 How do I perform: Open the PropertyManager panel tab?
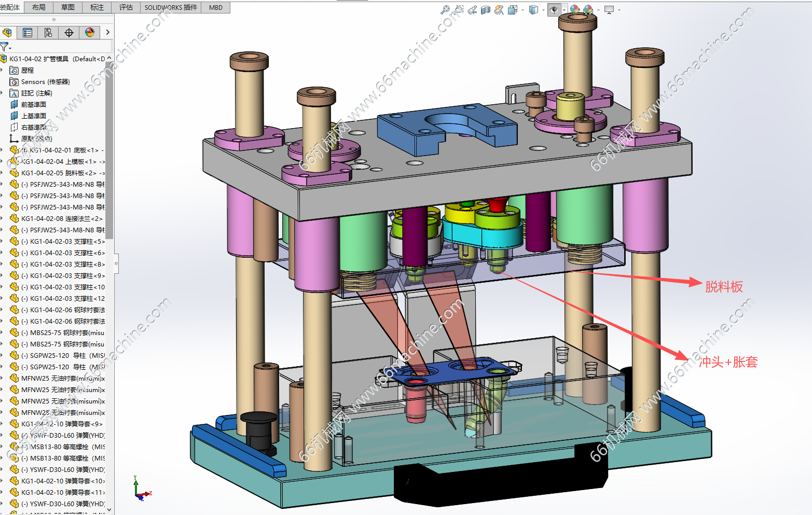click(27, 33)
